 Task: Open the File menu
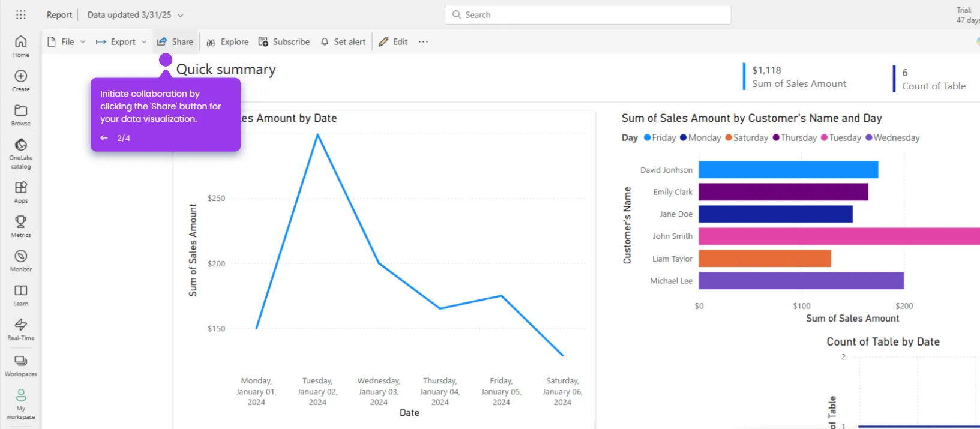pos(67,42)
